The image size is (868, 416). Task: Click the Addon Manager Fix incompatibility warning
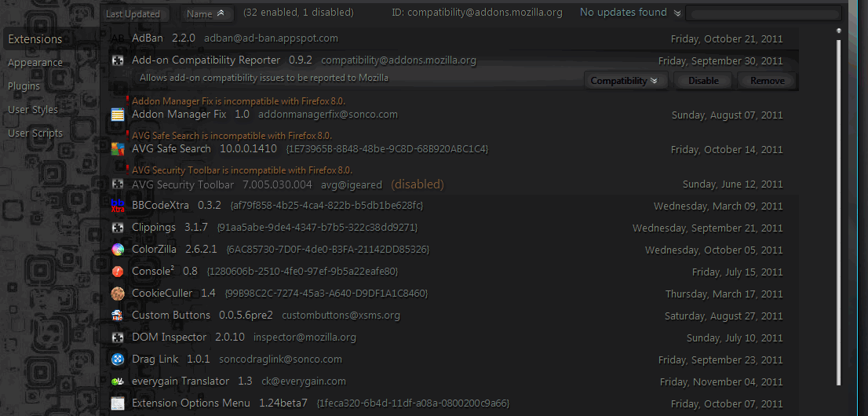(239, 100)
